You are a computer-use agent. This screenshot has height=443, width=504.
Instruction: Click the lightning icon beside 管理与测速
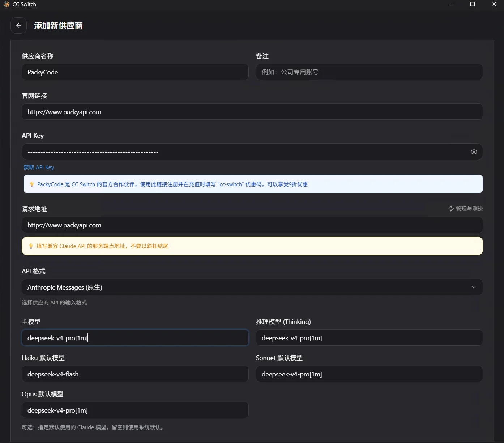pos(451,209)
